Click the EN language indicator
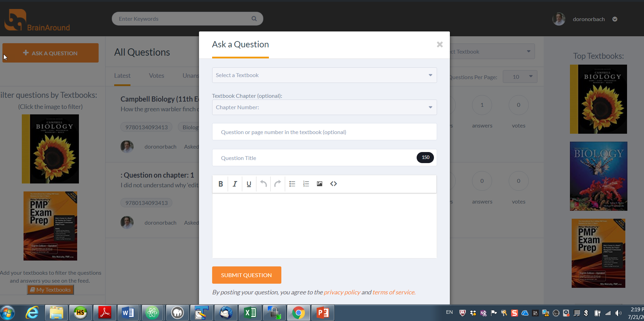The width and height of the screenshot is (644, 321). 449,312
